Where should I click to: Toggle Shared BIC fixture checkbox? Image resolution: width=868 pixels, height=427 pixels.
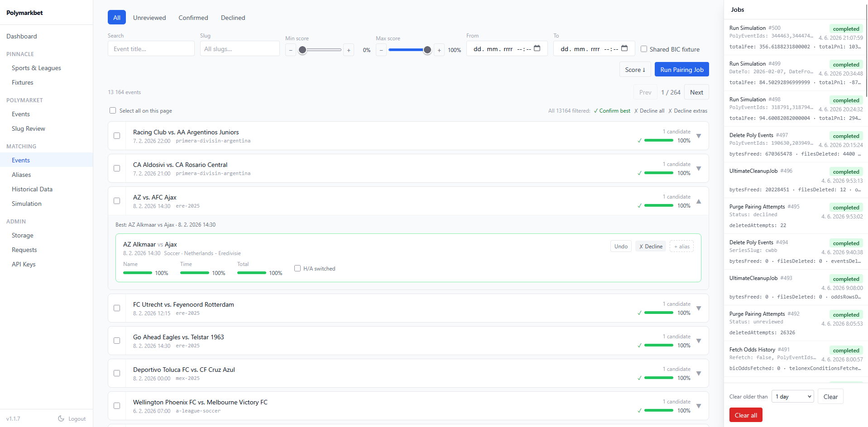tap(644, 49)
